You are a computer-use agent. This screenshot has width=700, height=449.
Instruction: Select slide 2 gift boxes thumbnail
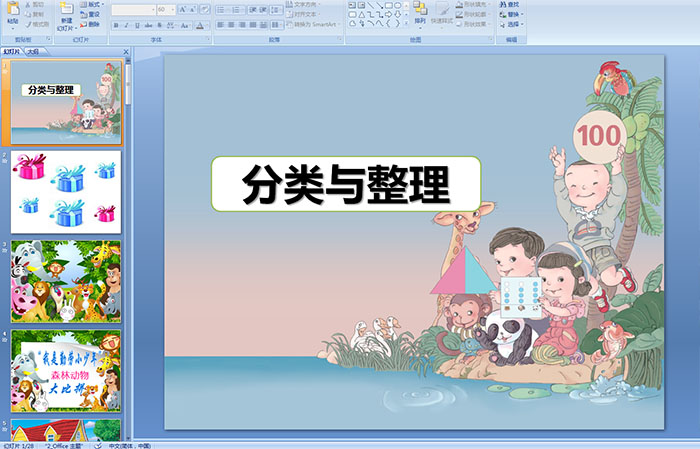pyautogui.click(x=66, y=192)
